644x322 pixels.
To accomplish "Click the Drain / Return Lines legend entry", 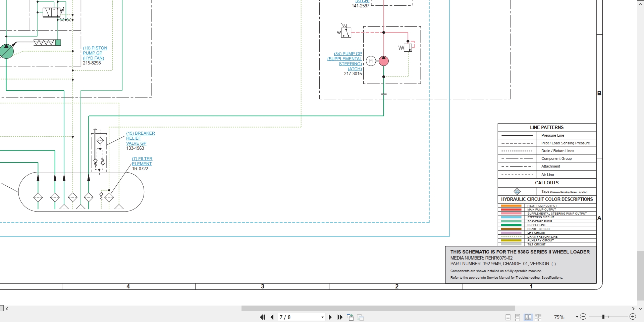I will point(557,151).
